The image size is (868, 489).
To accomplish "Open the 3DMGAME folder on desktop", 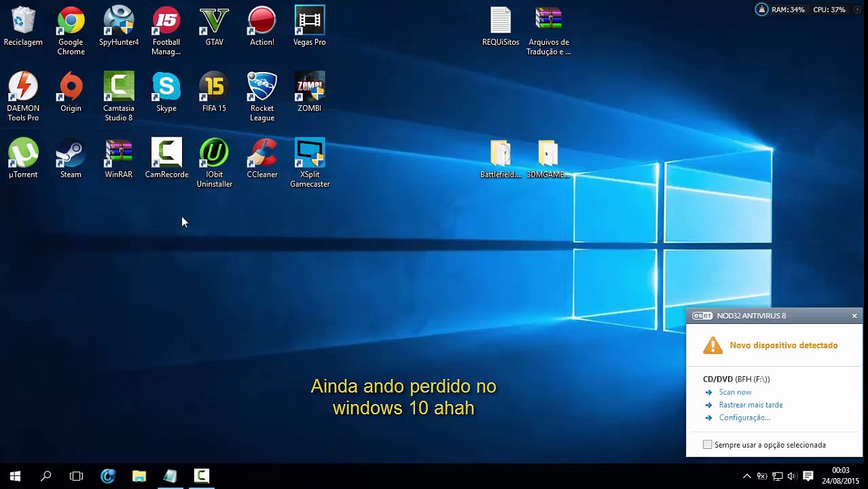I will [548, 160].
